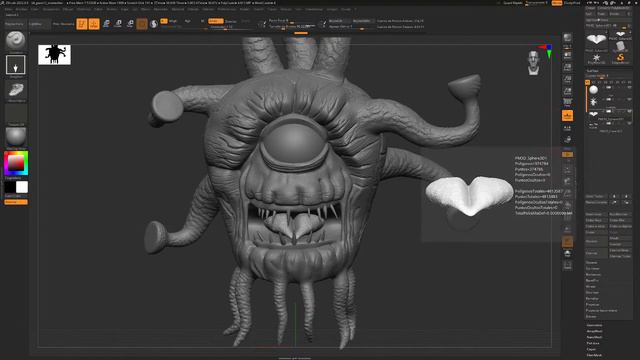Expand the Geometría sub-palette

pyautogui.click(x=594, y=325)
